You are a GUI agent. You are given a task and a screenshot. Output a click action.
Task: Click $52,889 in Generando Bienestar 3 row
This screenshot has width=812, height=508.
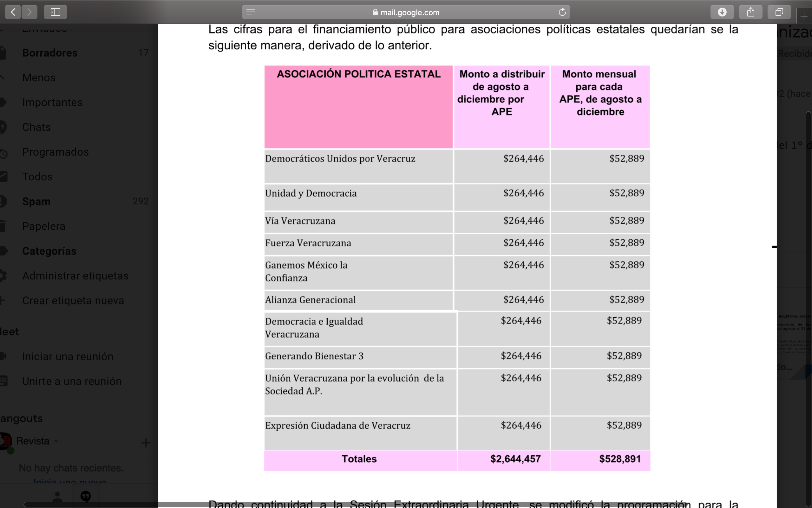[624, 356]
